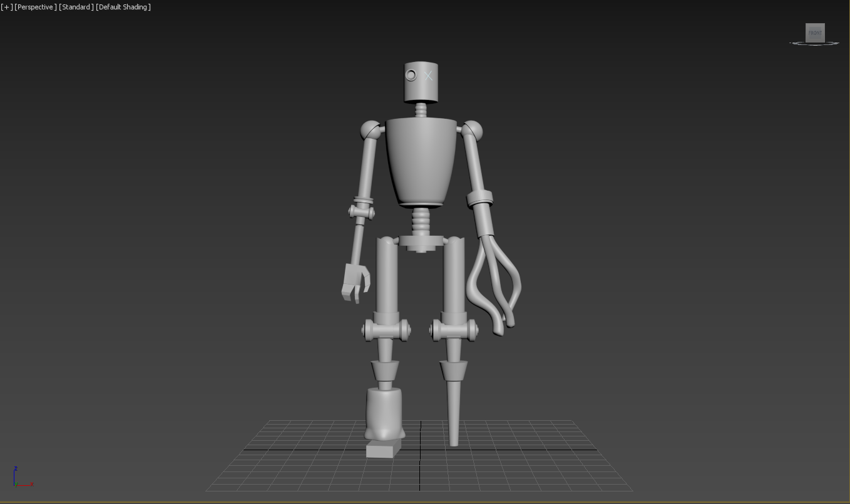The width and height of the screenshot is (850, 504).
Task: Click the XYZ axis tripod indicator
Action: point(19,478)
